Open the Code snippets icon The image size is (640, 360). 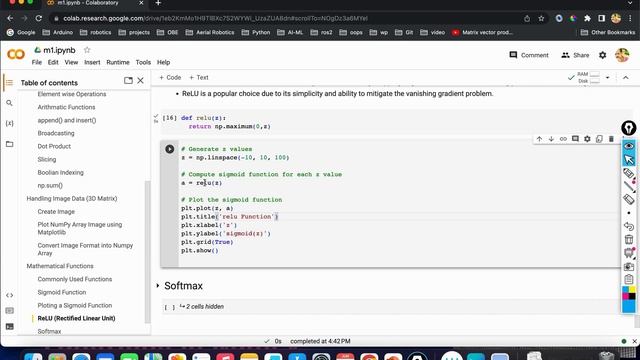click(9, 295)
